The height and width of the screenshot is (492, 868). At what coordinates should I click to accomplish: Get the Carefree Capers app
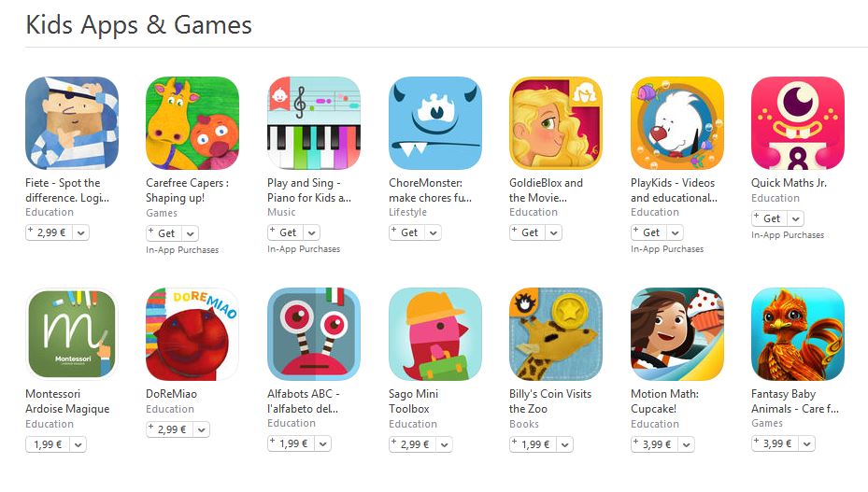[x=165, y=233]
